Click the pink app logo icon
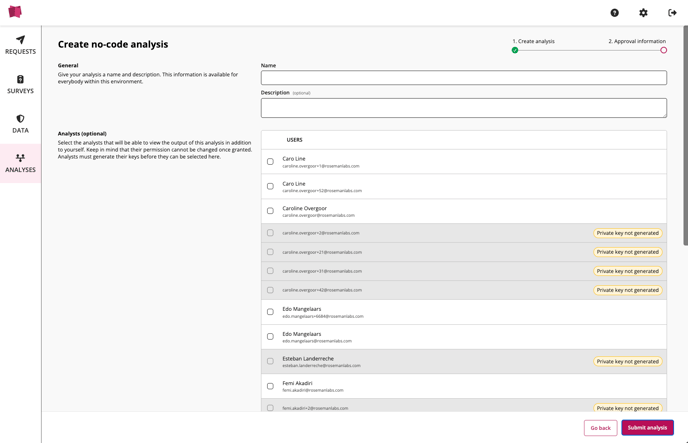Viewport: 688px width, 443px height. click(x=15, y=12)
